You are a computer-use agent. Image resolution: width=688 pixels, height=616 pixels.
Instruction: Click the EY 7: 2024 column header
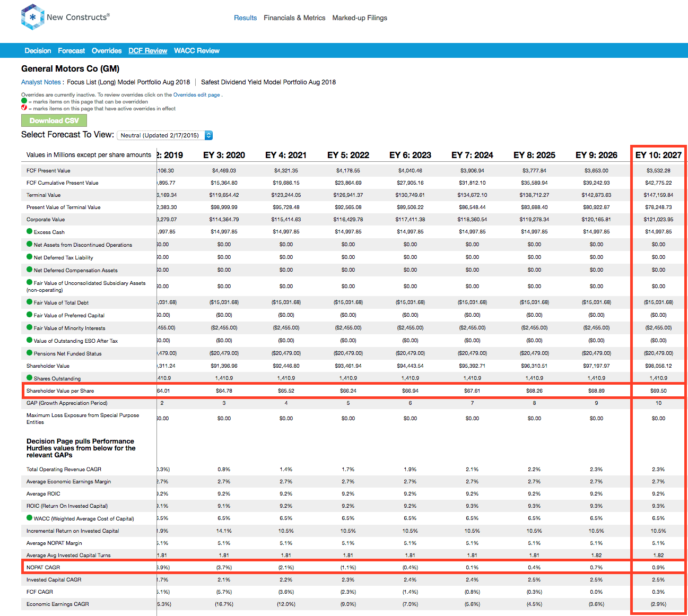[472, 155]
